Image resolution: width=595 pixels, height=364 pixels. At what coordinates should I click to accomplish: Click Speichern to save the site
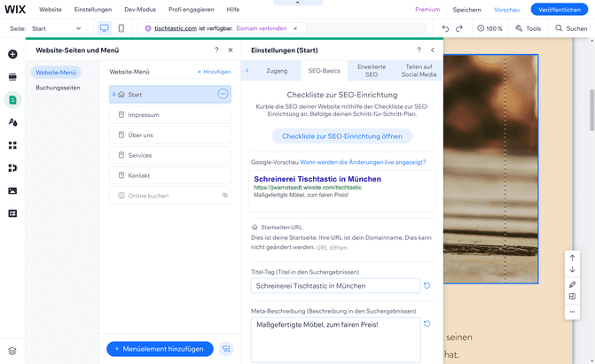coord(466,10)
